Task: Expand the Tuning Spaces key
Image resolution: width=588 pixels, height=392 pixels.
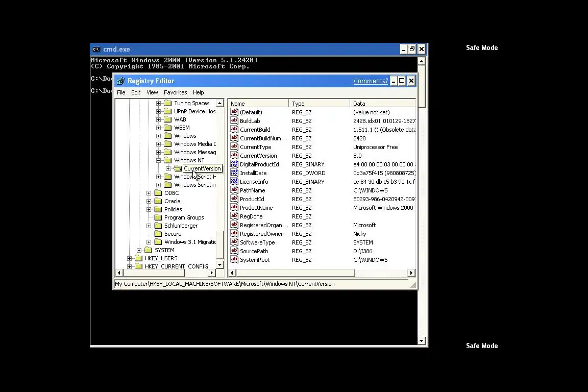Action: [x=159, y=103]
